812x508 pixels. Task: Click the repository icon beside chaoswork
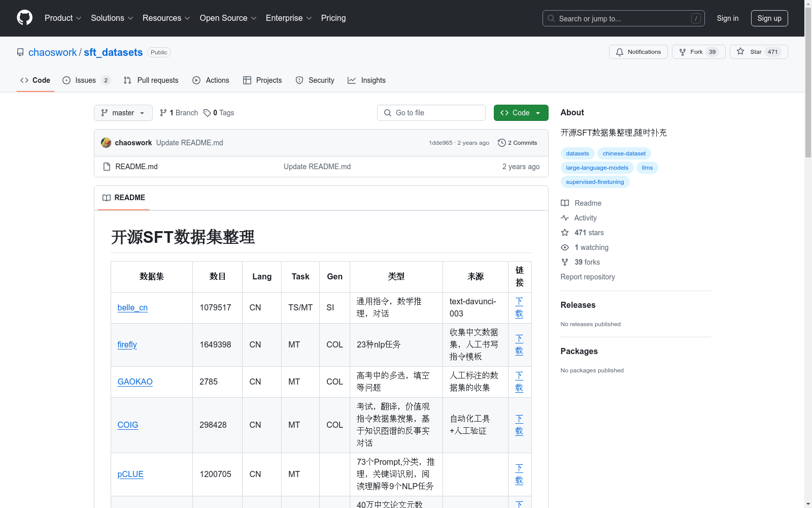(20, 52)
